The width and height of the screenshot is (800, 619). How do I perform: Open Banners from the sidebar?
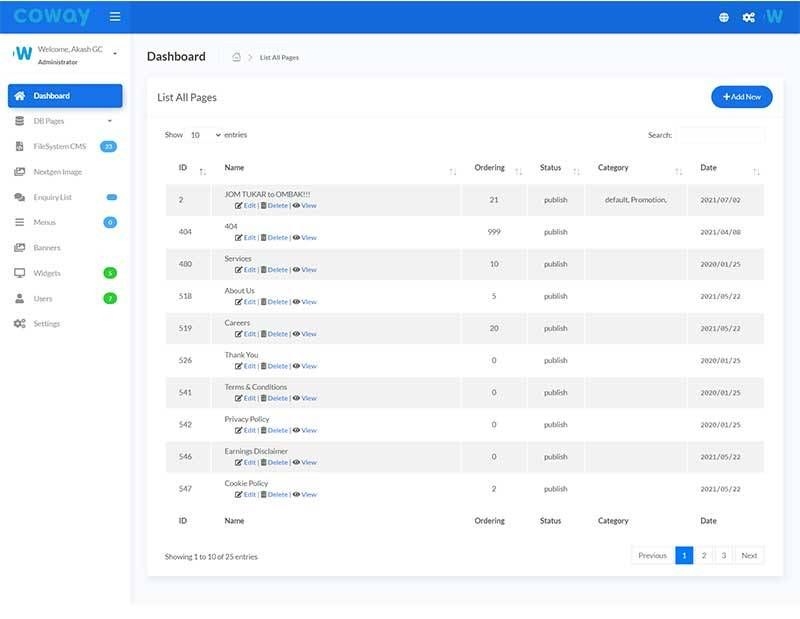47,248
